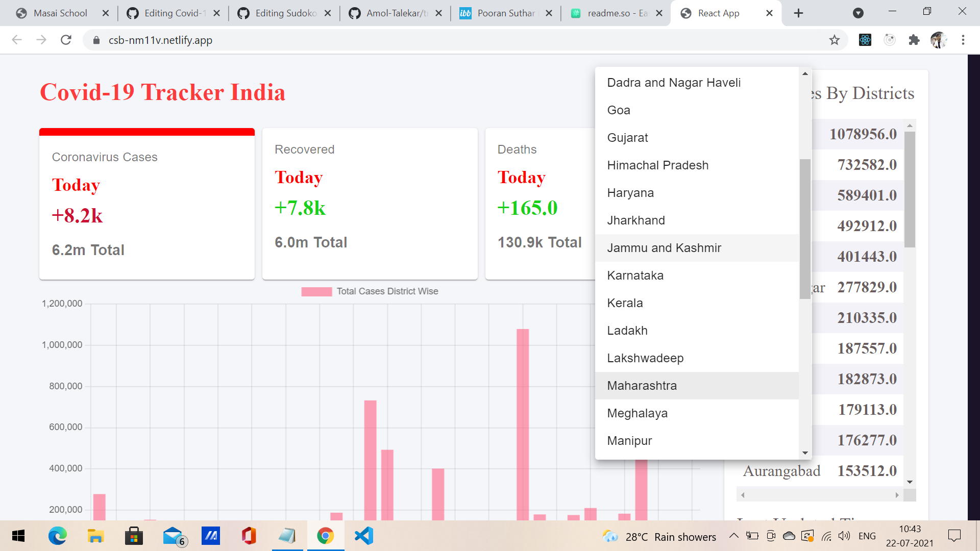Show hidden system tray icons
980x551 pixels.
click(733, 536)
